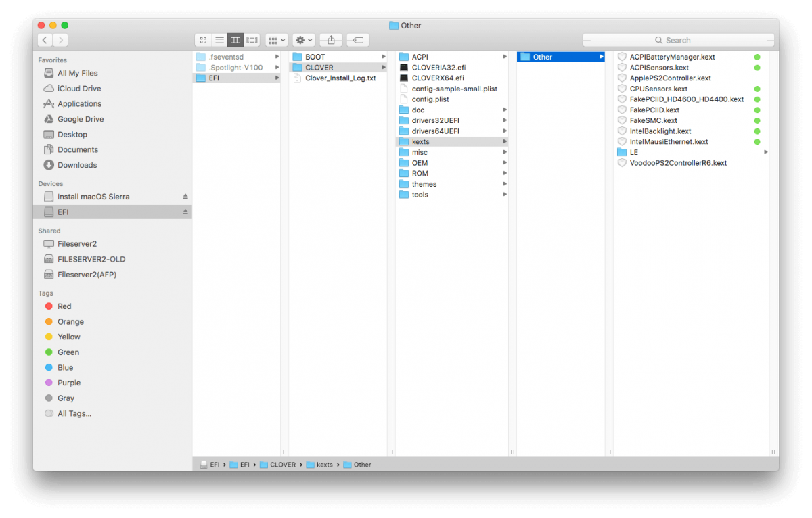
Task: Open Fileserver2 under Shared
Action: pyautogui.click(x=76, y=244)
